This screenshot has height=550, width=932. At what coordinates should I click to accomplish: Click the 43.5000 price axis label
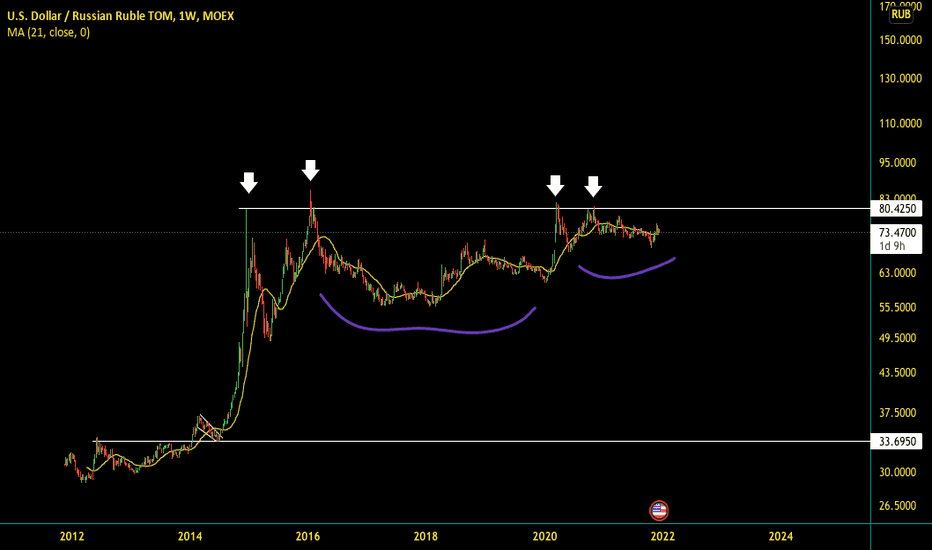click(897, 373)
